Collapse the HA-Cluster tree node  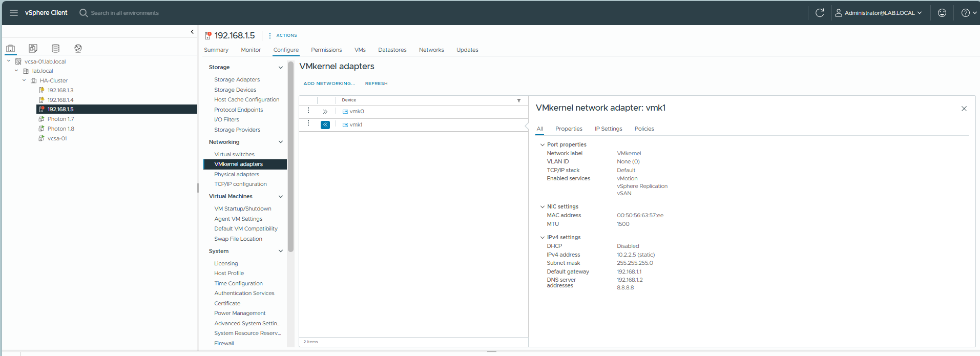[24, 80]
